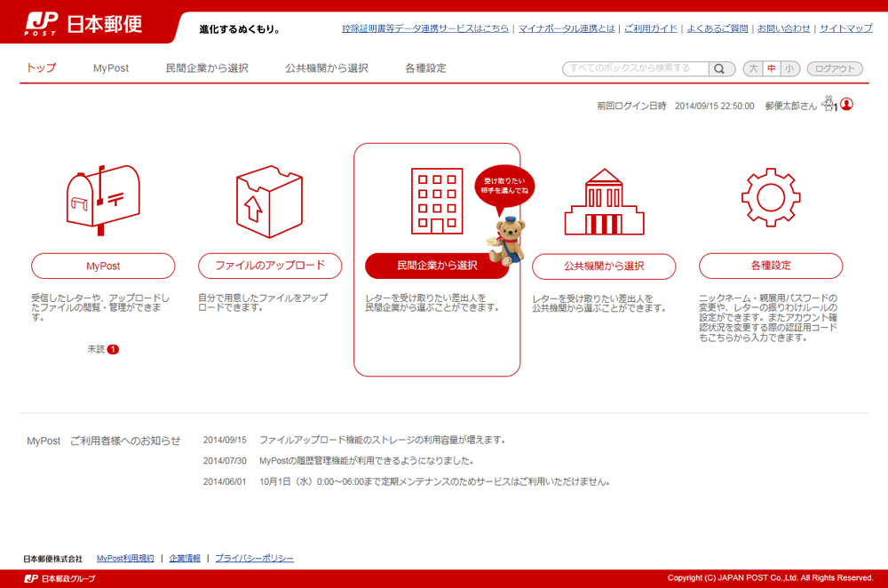This screenshot has height=588, width=888.
Task: Open the 控除証明書等データ連携サービスはこちら link
Action: point(425,28)
